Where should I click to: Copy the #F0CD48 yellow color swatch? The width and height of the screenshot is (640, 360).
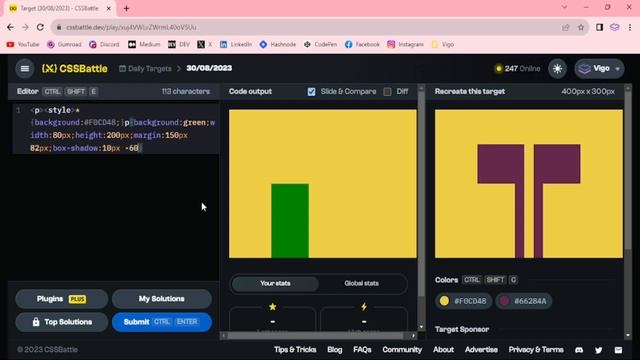click(x=463, y=301)
